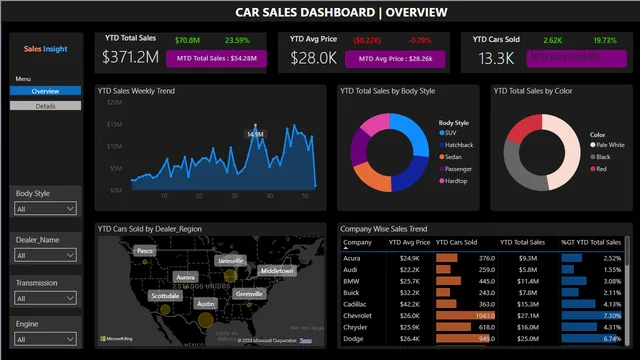The height and width of the screenshot is (360, 640).
Task: Click the Middletown map label
Action: 277,271
